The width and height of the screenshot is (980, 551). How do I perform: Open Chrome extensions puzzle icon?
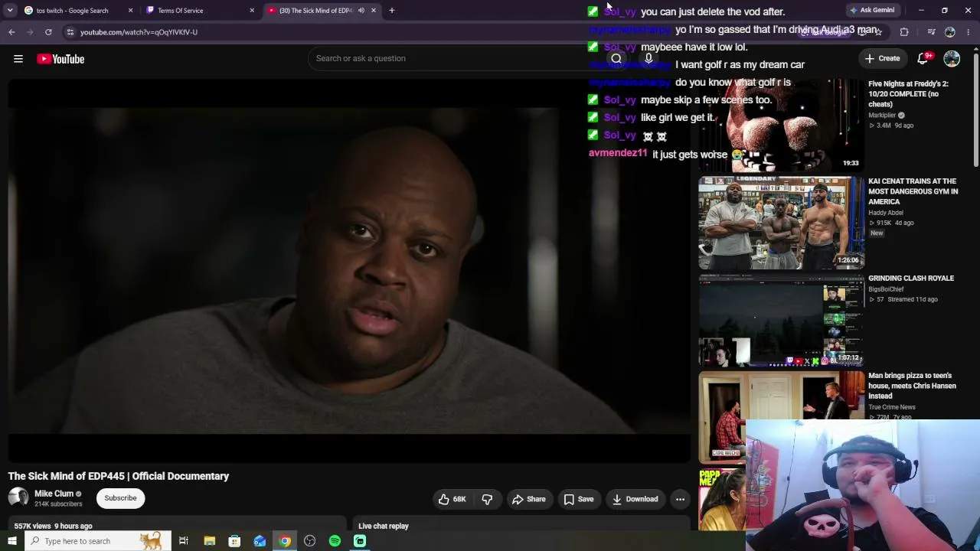click(x=904, y=31)
